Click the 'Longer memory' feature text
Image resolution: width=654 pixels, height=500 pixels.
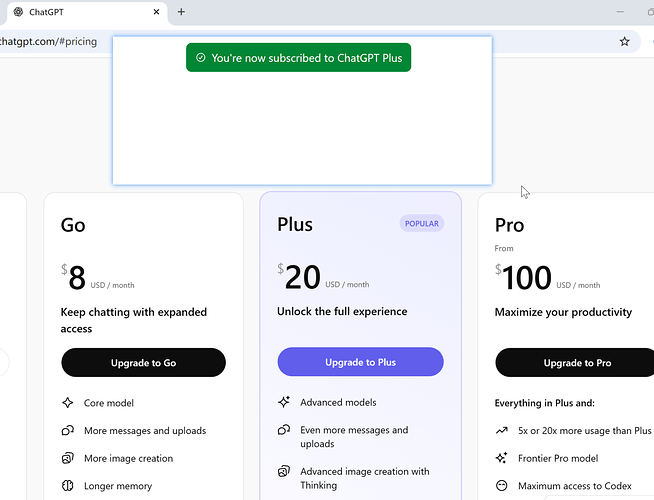pos(118,486)
